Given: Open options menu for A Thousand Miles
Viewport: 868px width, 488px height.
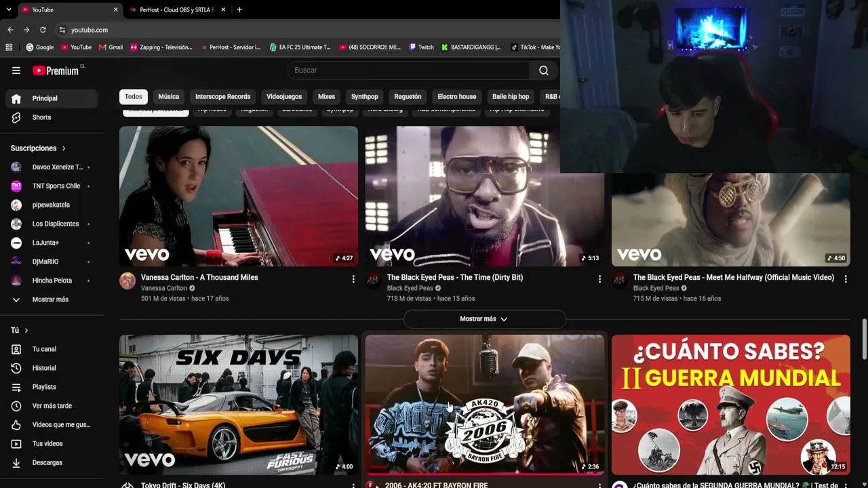Looking at the screenshot, I should tap(353, 279).
